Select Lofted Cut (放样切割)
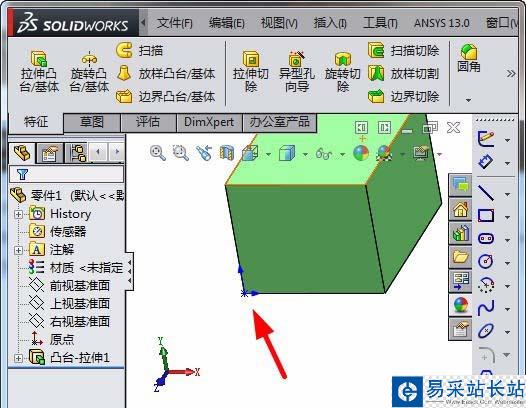This screenshot has width=526, height=408. [x=404, y=73]
